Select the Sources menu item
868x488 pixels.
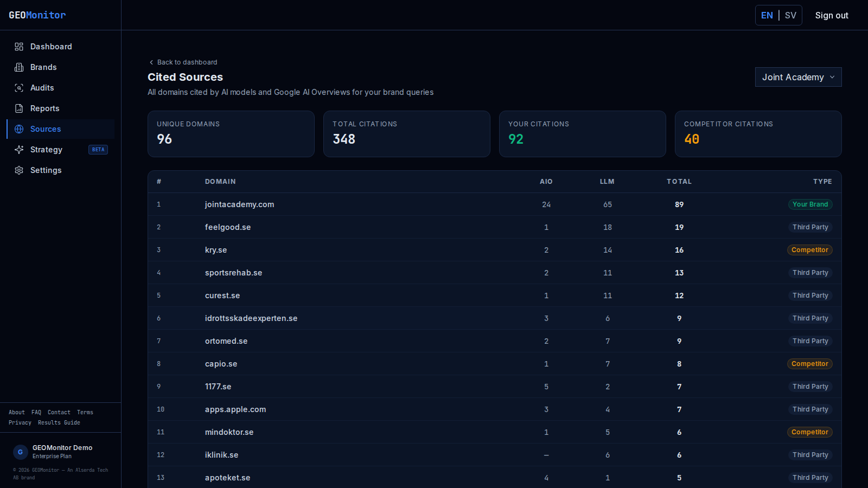[61, 129]
